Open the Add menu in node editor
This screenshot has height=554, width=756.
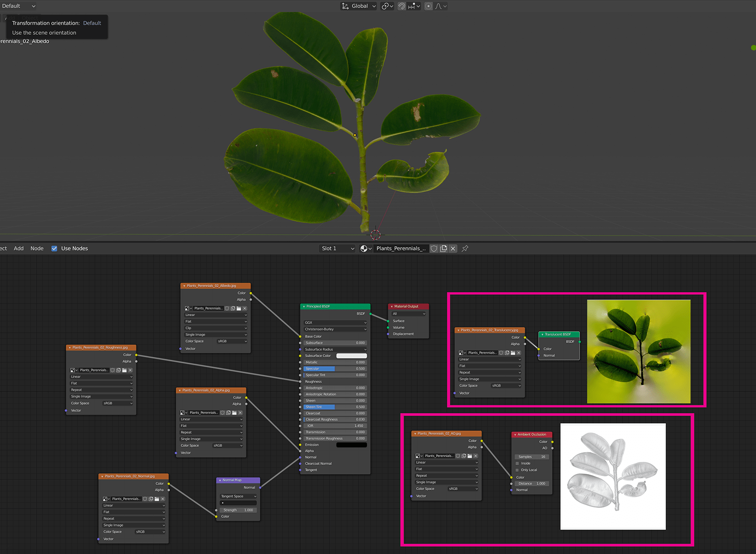coord(19,249)
